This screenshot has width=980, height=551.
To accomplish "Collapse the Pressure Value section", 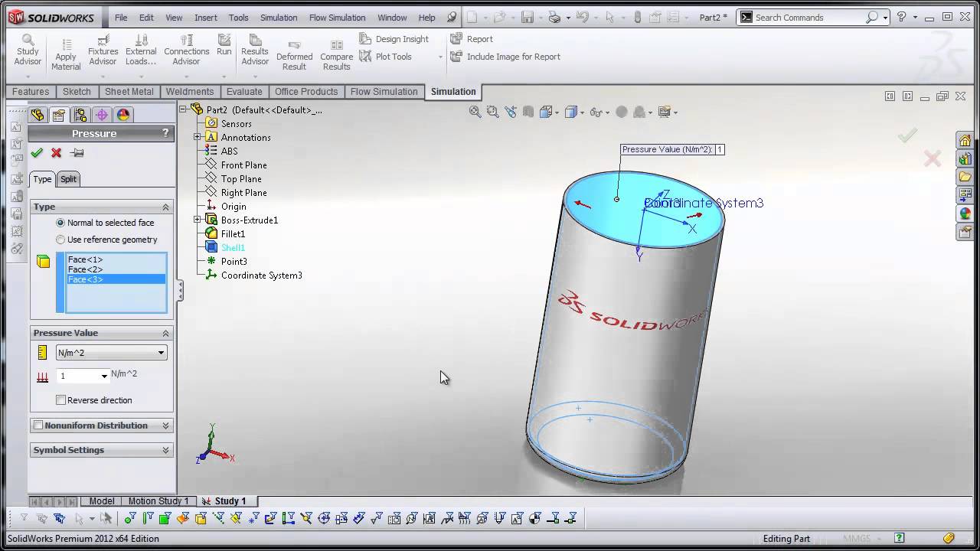I will pos(165,333).
